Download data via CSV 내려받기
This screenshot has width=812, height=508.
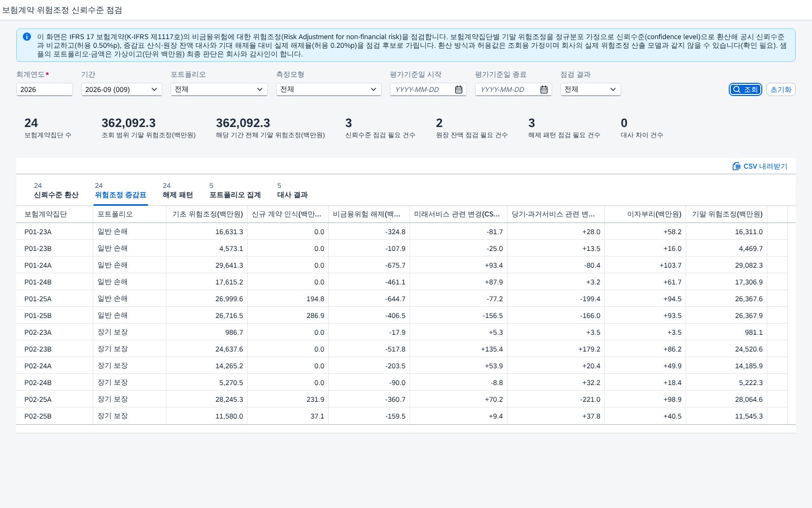760,166
